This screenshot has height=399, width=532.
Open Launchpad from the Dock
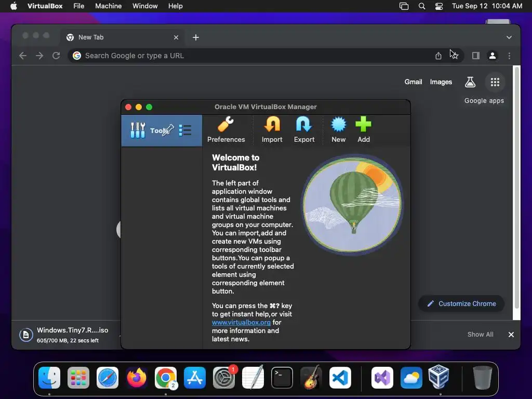(78, 377)
